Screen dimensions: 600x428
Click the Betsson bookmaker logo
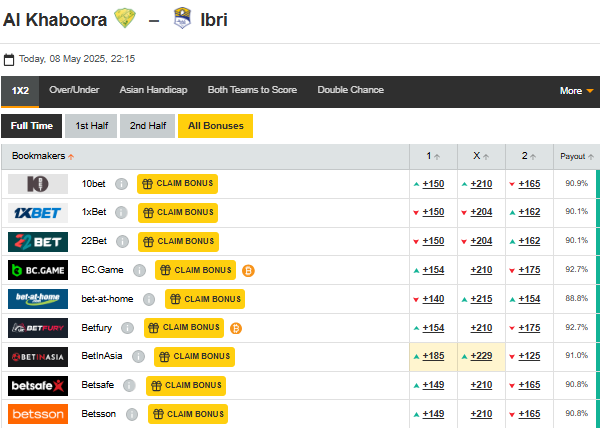pyautogui.click(x=38, y=414)
